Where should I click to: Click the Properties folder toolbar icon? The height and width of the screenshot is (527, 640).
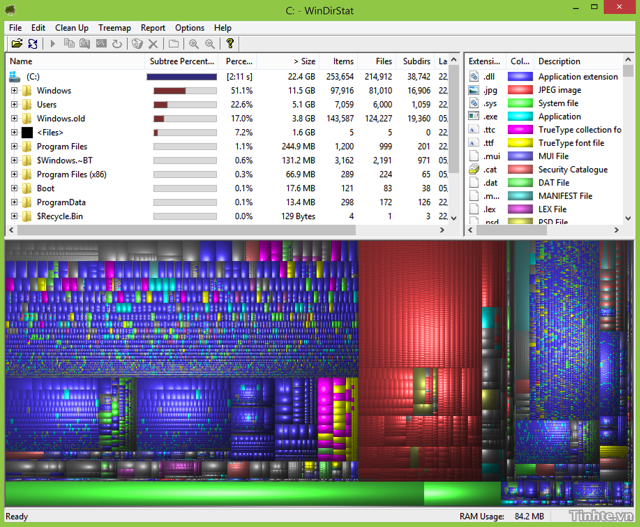click(174, 43)
